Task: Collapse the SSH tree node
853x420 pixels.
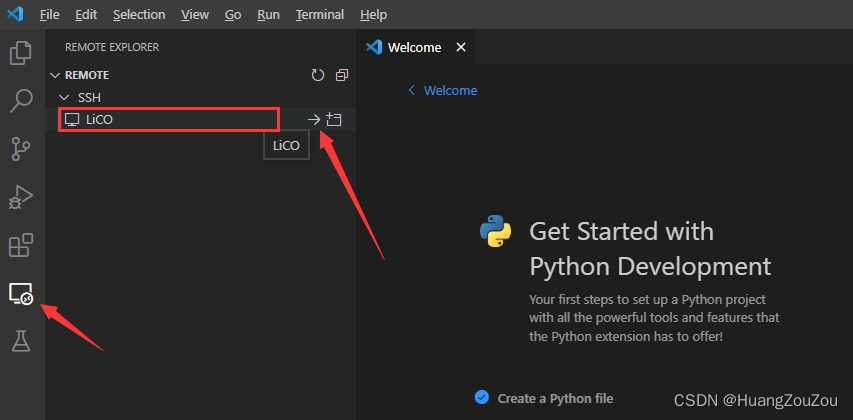Action: [x=65, y=98]
